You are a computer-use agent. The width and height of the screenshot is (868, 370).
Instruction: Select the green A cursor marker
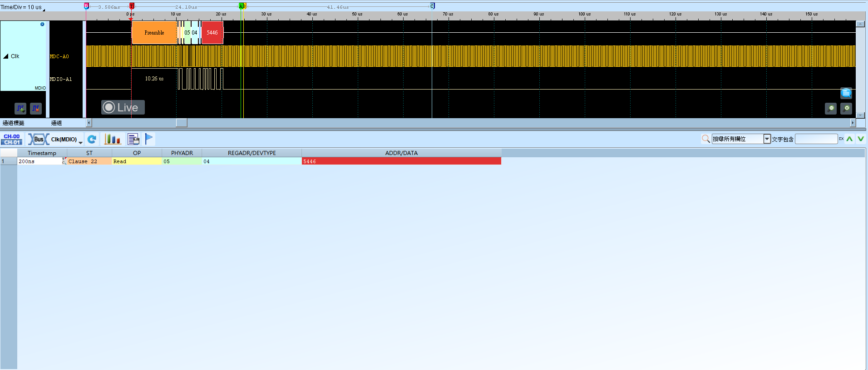pos(241,6)
